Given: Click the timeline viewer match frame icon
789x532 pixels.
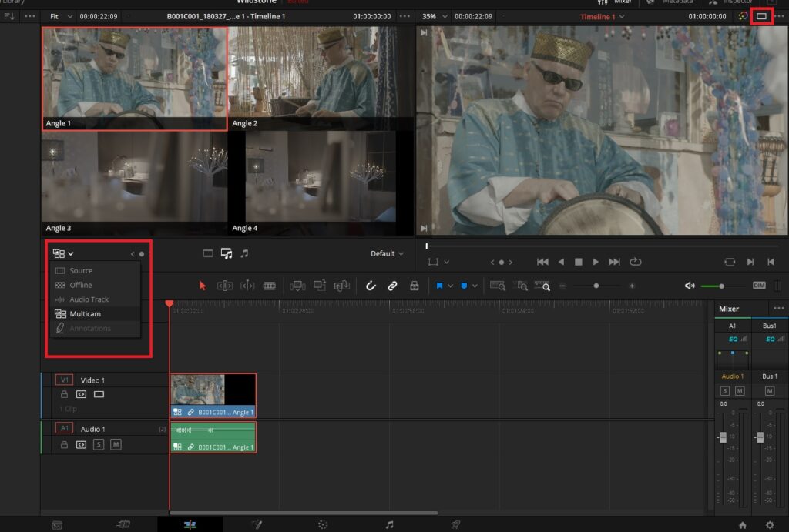Looking at the screenshot, I should (x=730, y=262).
